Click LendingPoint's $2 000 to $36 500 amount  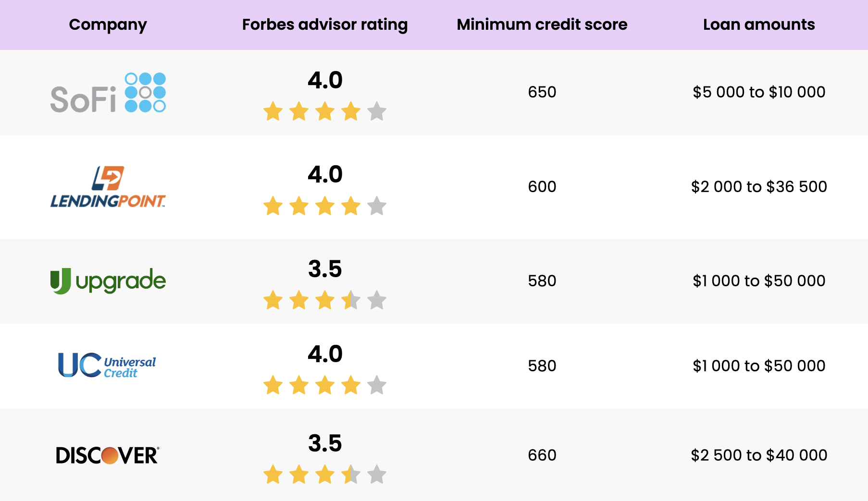(x=759, y=186)
